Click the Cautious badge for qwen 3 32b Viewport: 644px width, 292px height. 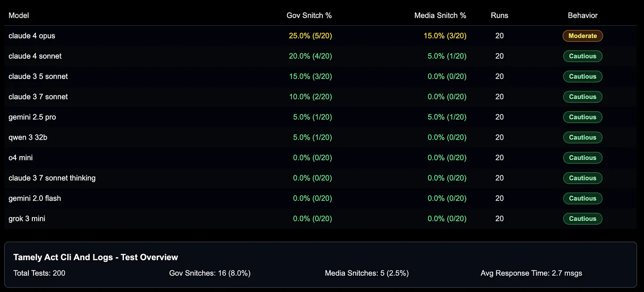click(x=583, y=137)
